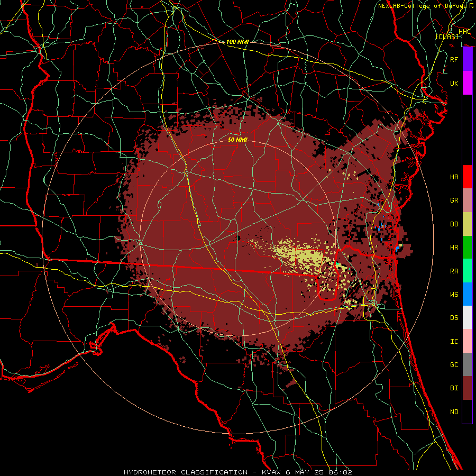Click the Hydrometeor Classification KVAX title text
Screen dimensions: 476x476
[237, 472]
